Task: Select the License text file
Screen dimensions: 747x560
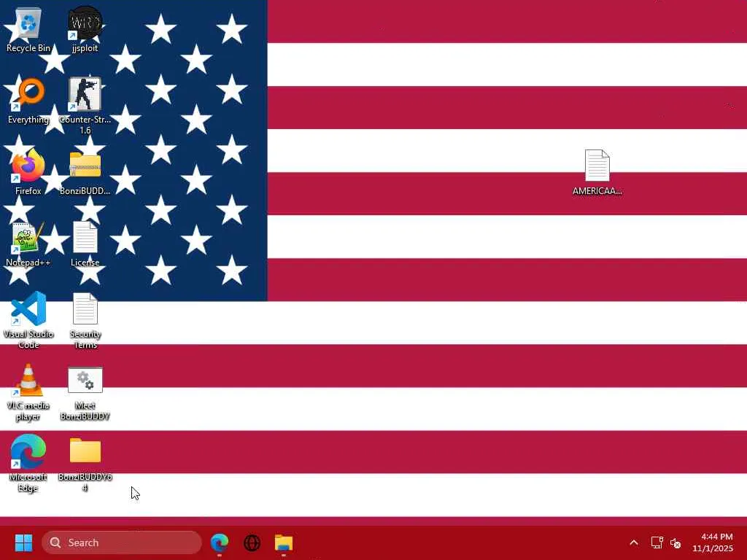Action: [85, 244]
